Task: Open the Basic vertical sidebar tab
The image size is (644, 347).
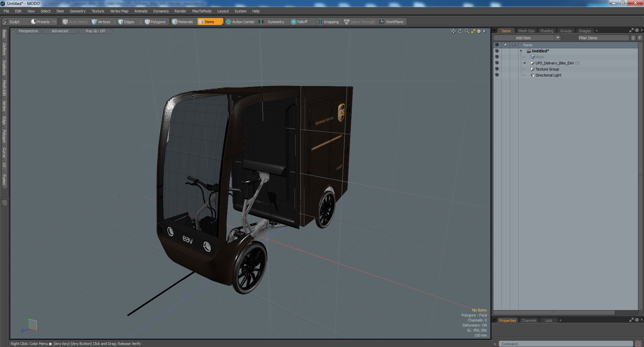Action: tap(4, 35)
